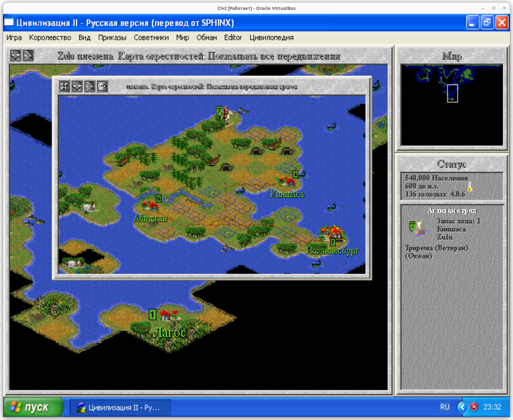Click the 'Мир' mini-map panel heading

pos(452,56)
